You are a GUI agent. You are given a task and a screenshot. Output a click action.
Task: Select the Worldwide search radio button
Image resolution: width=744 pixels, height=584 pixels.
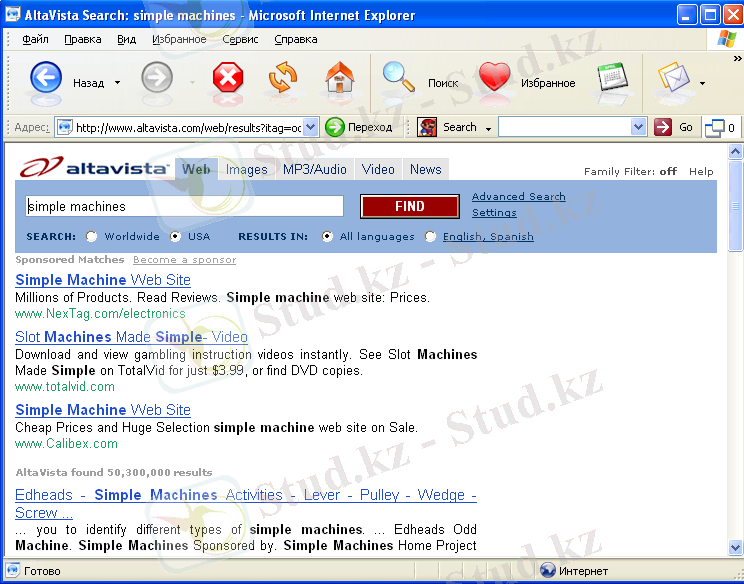pos(91,236)
